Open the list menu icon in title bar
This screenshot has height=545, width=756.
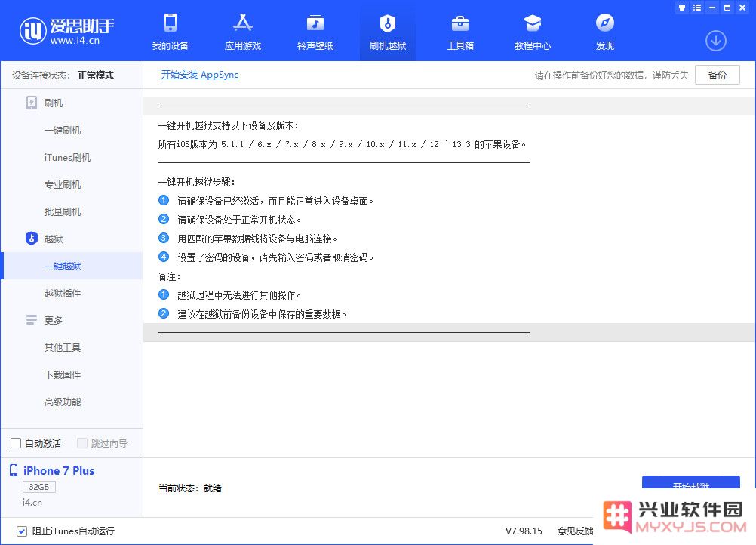[x=696, y=8]
